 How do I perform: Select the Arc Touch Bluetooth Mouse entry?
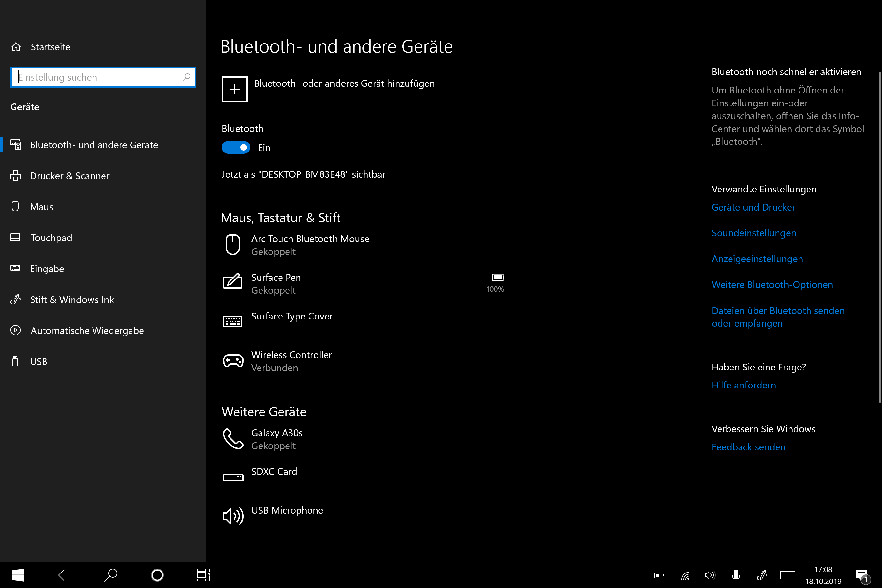pos(364,245)
